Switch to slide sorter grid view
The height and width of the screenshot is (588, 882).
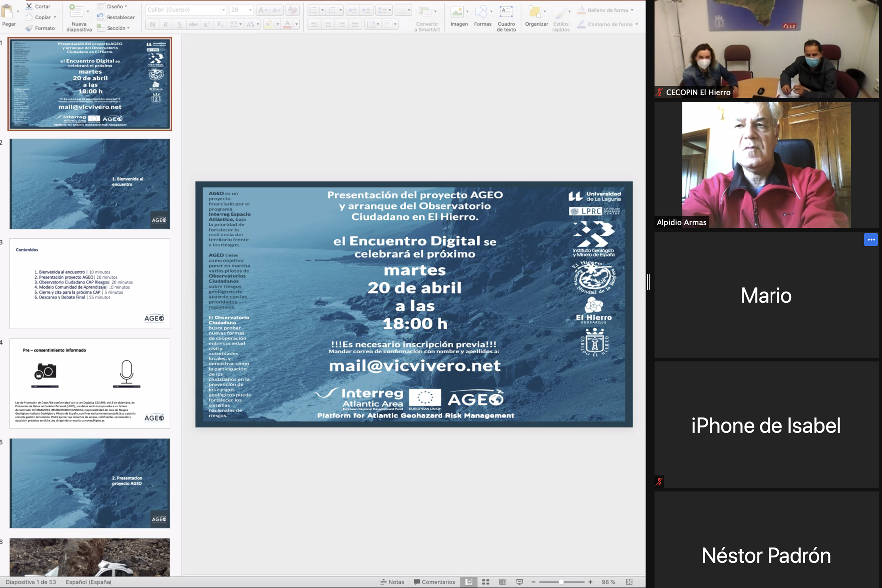[x=486, y=582]
